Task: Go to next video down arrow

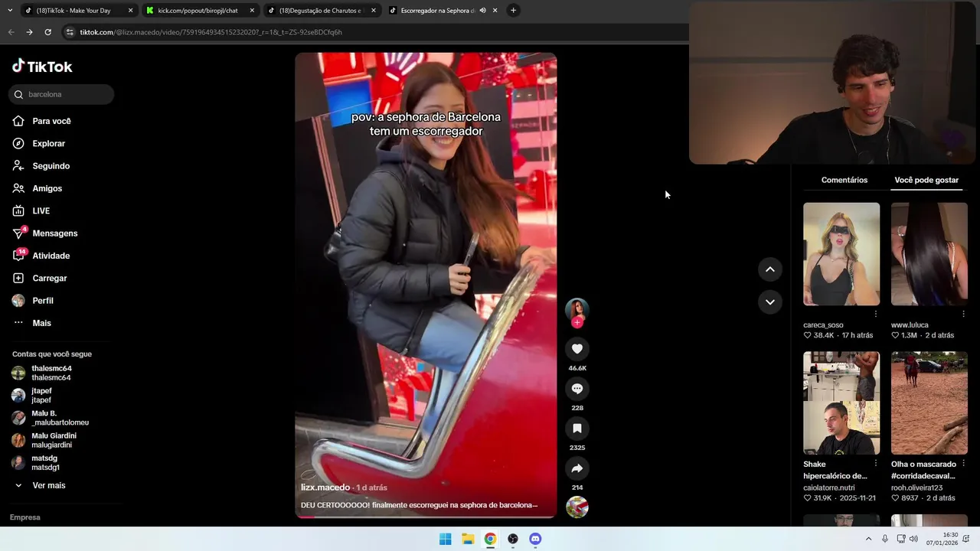Action: 770,302
